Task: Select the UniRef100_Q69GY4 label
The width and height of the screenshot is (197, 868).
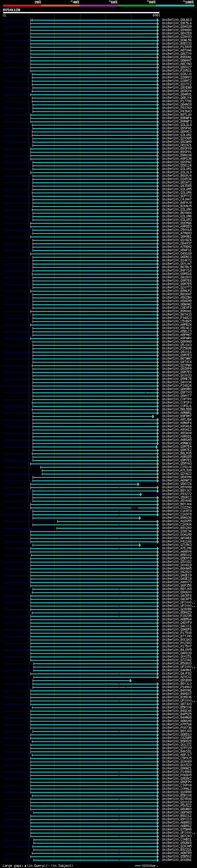Action: pos(177,91)
